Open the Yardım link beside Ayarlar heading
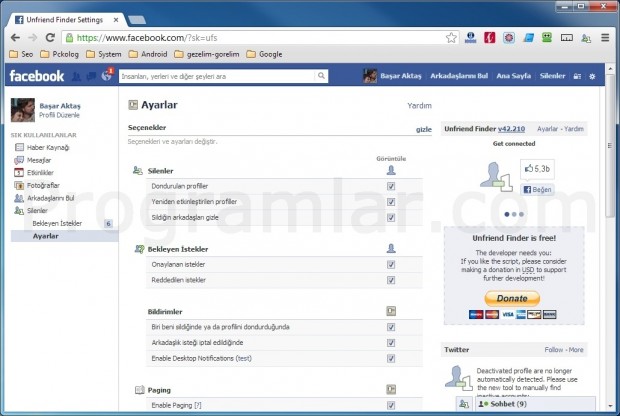This screenshot has height=416, width=620. (420, 106)
